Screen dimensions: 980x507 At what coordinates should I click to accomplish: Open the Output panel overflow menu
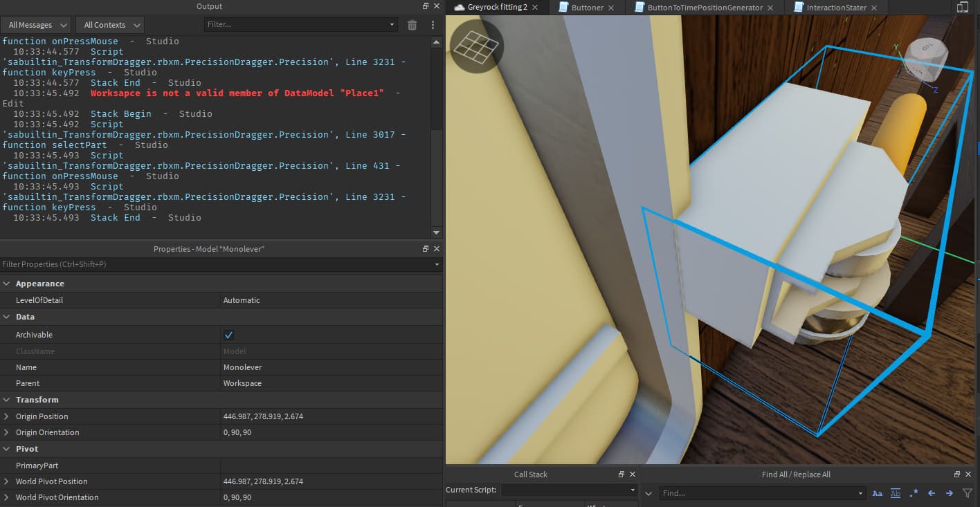tap(432, 24)
